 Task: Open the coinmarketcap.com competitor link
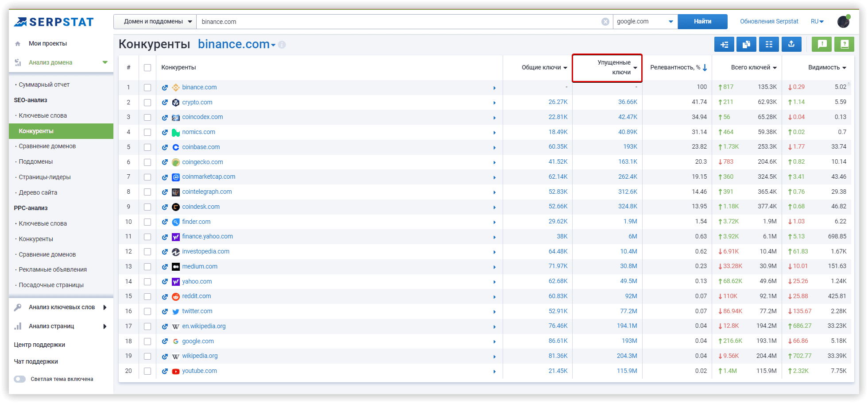coord(209,177)
